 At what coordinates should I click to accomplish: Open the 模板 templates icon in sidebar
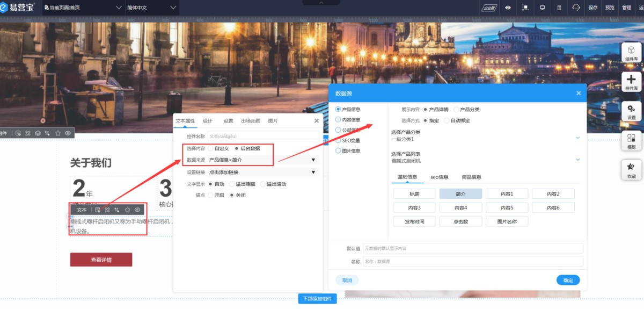[x=631, y=141]
